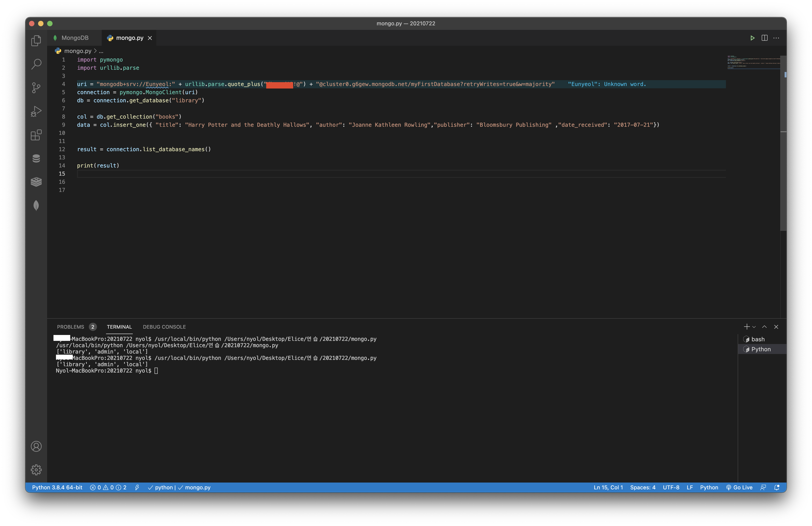The width and height of the screenshot is (812, 526).
Task: Switch to the MongoDB editor tab
Action: [75, 38]
